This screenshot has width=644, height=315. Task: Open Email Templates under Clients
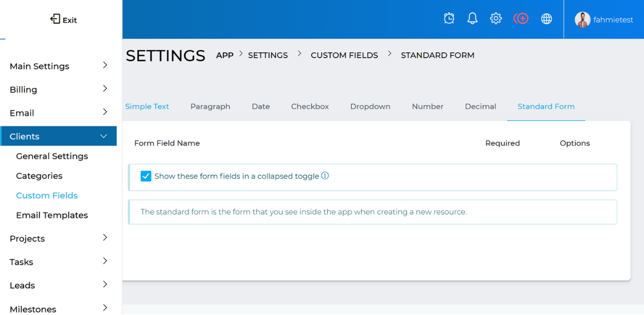[x=52, y=216]
